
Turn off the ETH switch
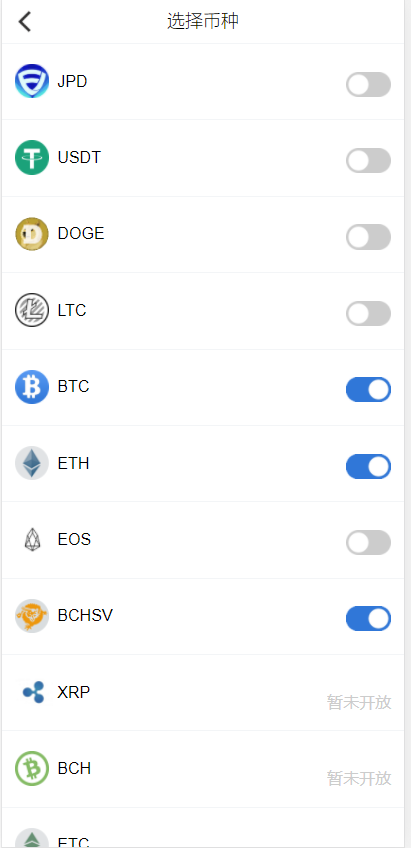coord(368,466)
